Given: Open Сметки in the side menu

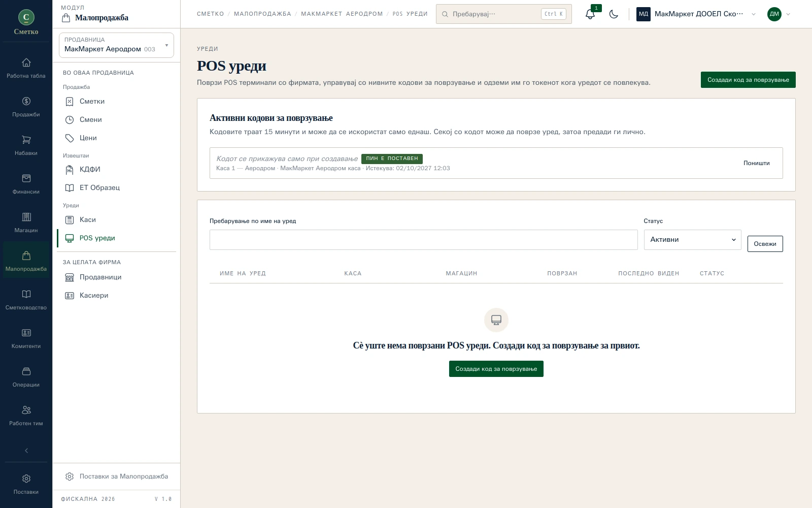Looking at the screenshot, I should coord(117,102).
